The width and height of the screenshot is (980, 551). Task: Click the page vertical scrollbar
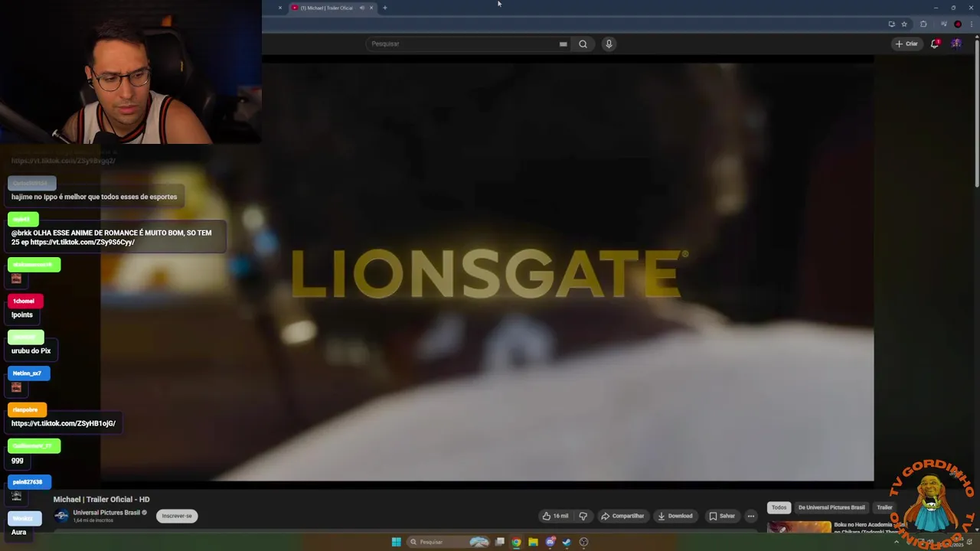pyautogui.click(x=977, y=115)
